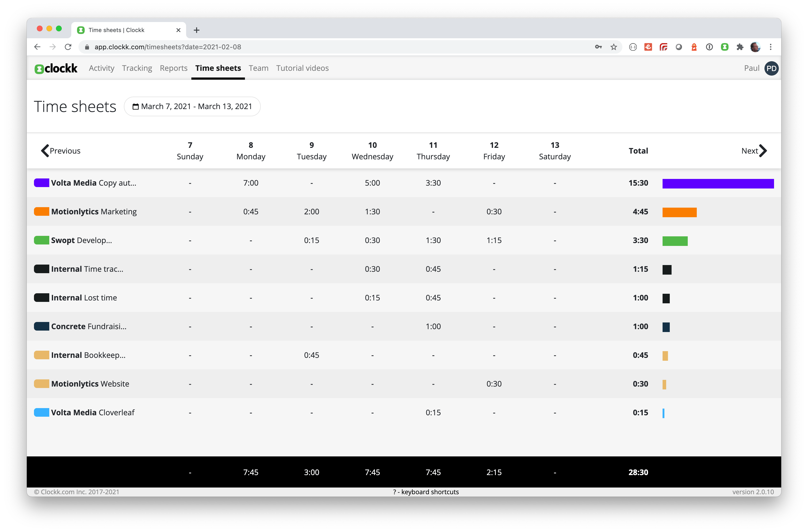Click the Internal Time trac... project name

87,269
